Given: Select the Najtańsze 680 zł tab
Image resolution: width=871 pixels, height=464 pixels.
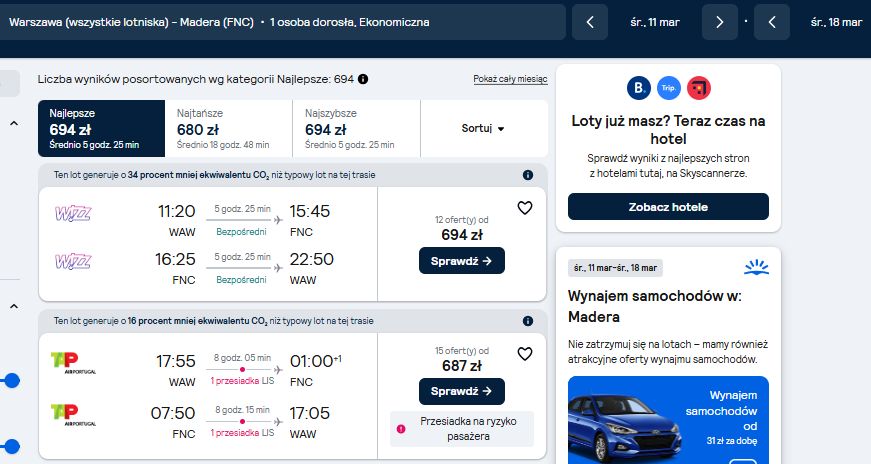Looking at the screenshot, I should tap(229, 128).
